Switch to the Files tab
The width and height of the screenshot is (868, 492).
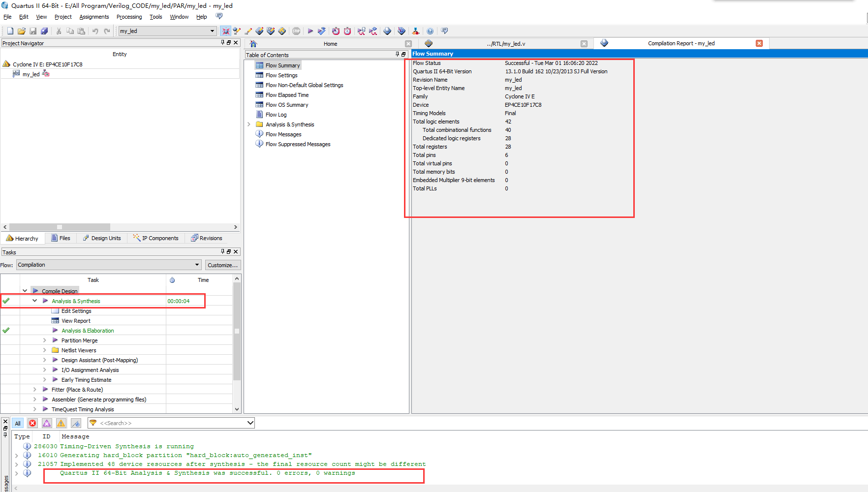60,238
